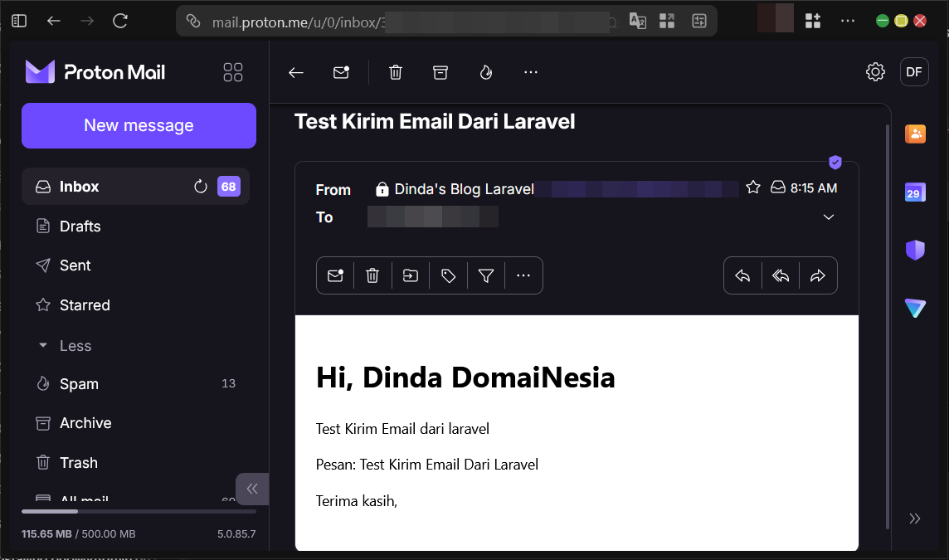Click the New message button
This screenshot has height=560, width=949.
[x=139, y=125]
